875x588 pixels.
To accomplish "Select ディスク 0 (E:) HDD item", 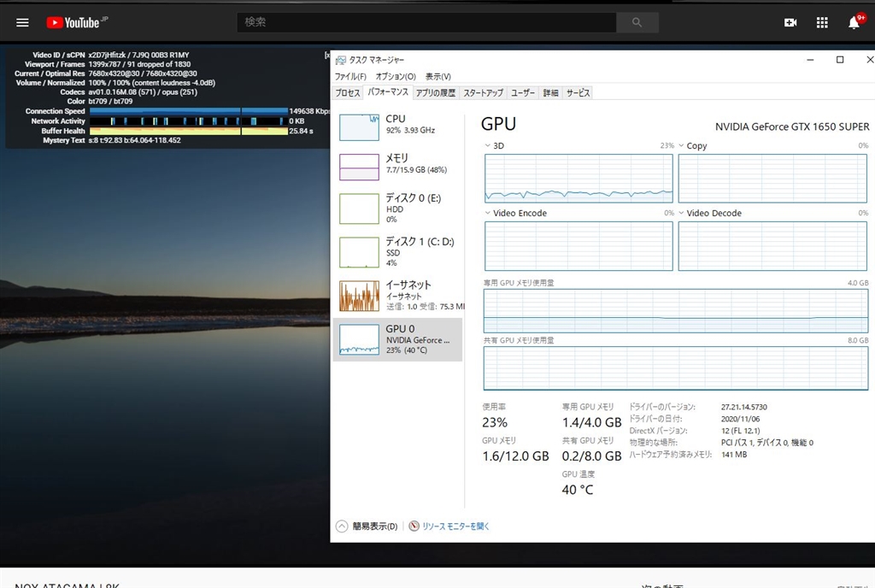I will click(398, 208).
